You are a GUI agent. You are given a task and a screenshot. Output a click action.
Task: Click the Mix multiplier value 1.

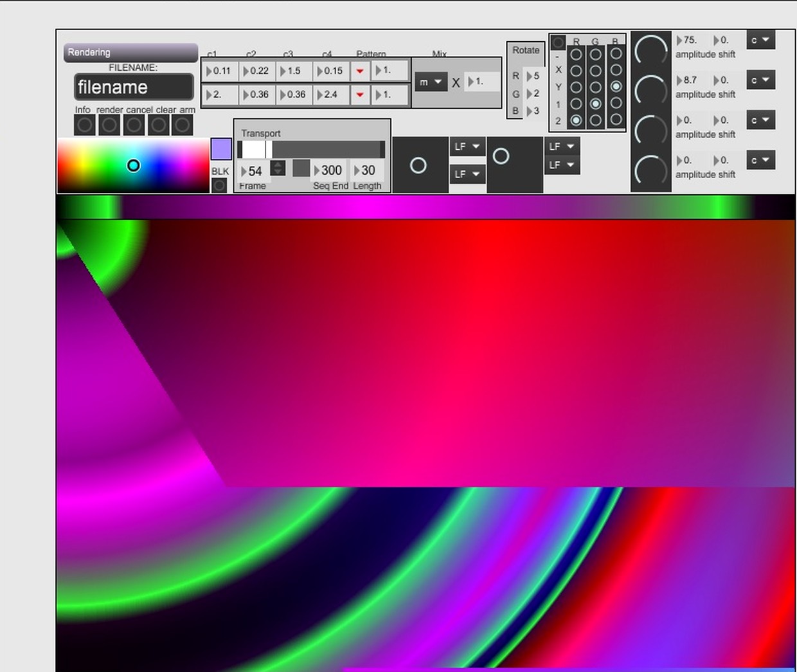click(482, 82)
